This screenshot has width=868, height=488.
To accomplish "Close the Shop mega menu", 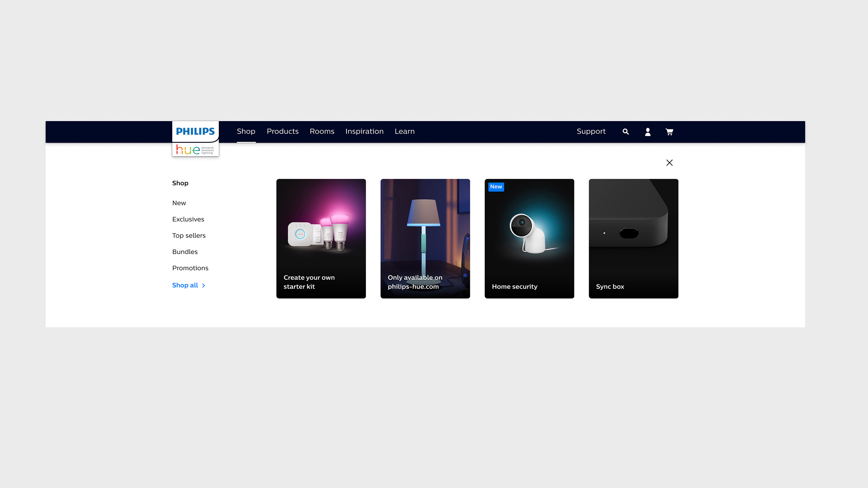I will (x=669, y=163).
